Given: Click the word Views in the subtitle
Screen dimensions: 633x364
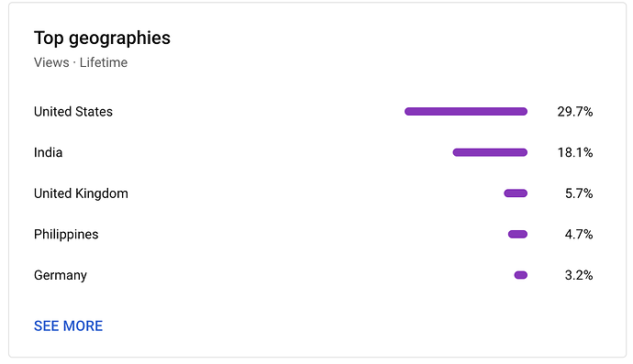Looking at the screenshot, I should (51, 62).
